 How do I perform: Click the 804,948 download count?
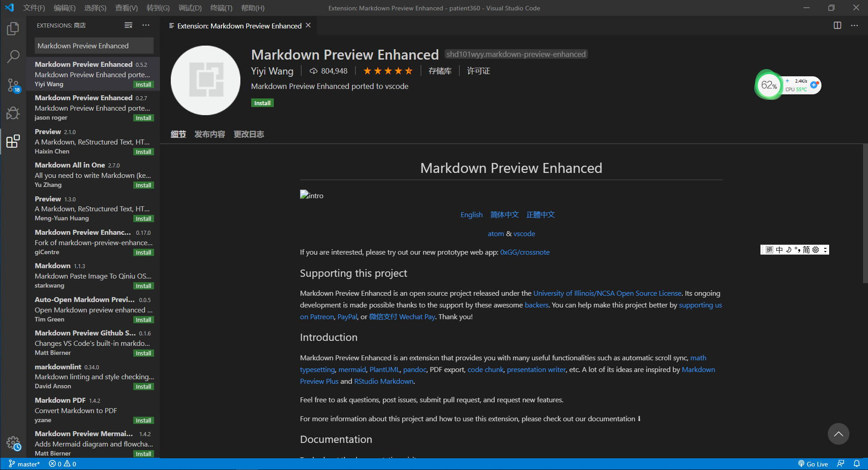(x=328, y=71)
